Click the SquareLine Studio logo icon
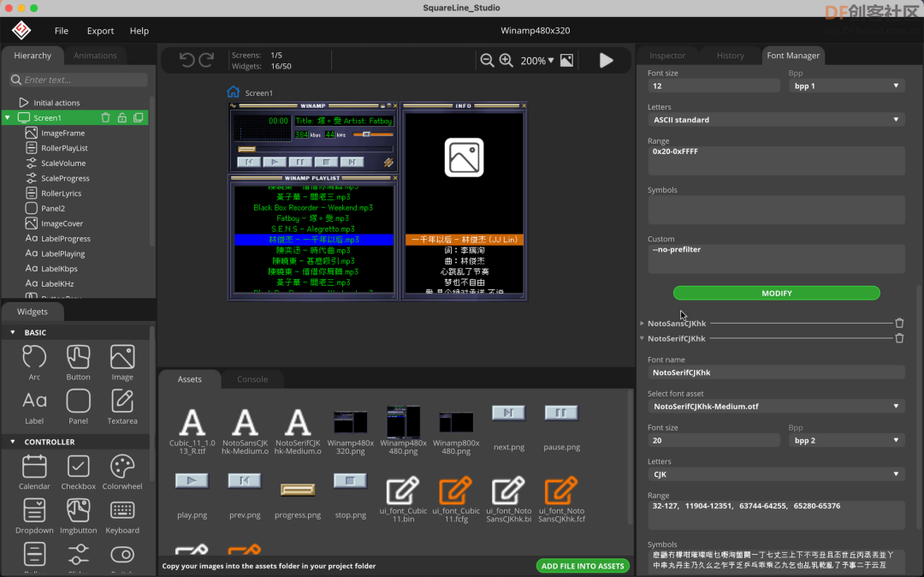The width and height of the screenshot is (924, 577). pyautogui.click(x=21, y=30)
